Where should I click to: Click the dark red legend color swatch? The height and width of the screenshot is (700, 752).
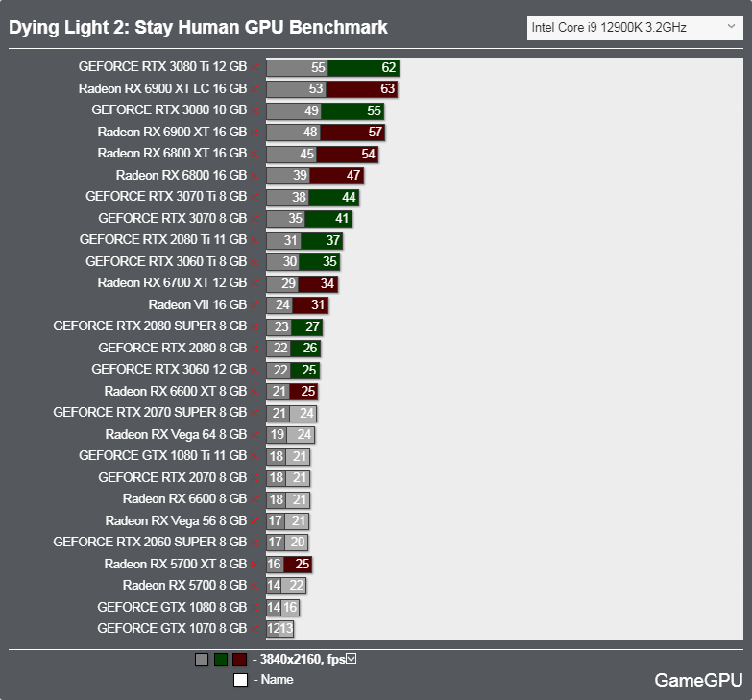239,660
